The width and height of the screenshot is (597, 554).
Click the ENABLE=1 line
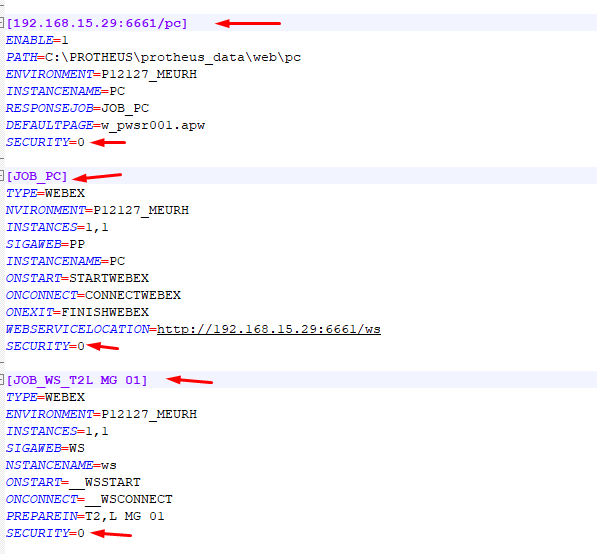click(x=37, y=40)
